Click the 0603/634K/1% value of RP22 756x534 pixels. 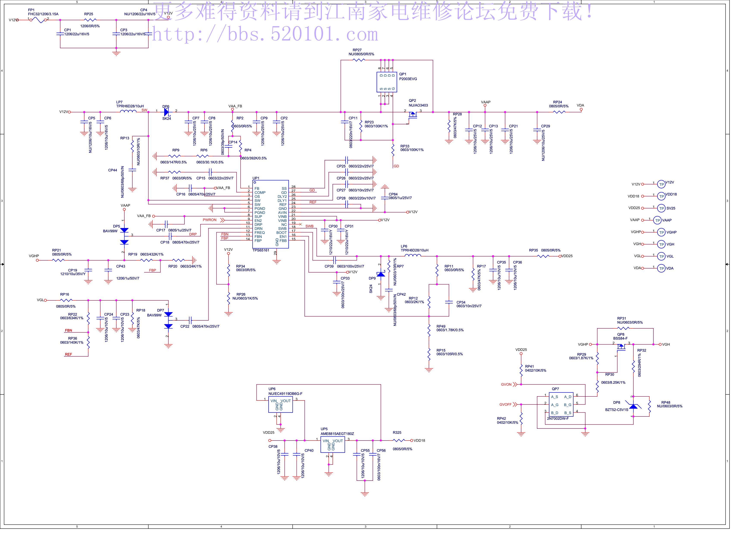[x=72, y=318]
